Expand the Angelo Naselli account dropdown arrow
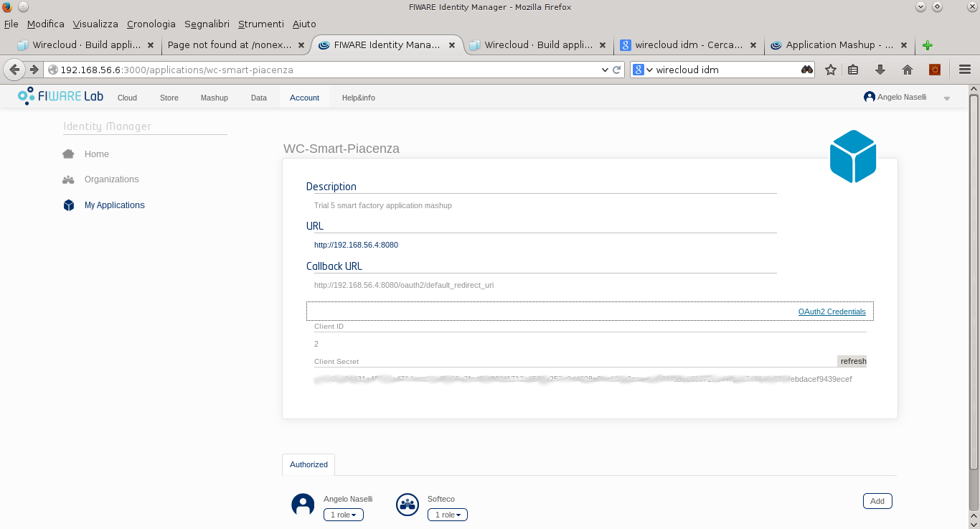This screenshot has height=529, width=980. tap(947, 98)
